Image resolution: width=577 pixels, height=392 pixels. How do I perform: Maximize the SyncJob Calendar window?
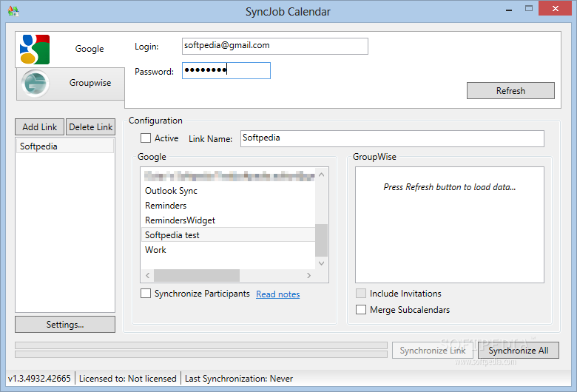[529, 8]
